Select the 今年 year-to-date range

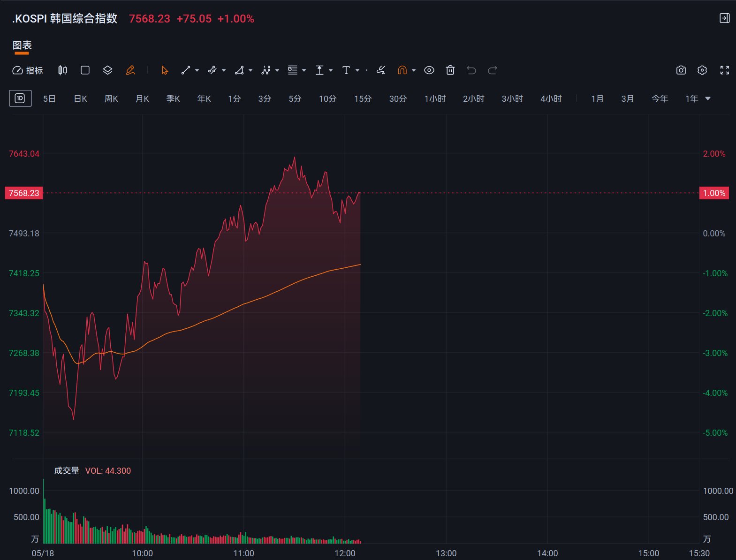point(660,98)
